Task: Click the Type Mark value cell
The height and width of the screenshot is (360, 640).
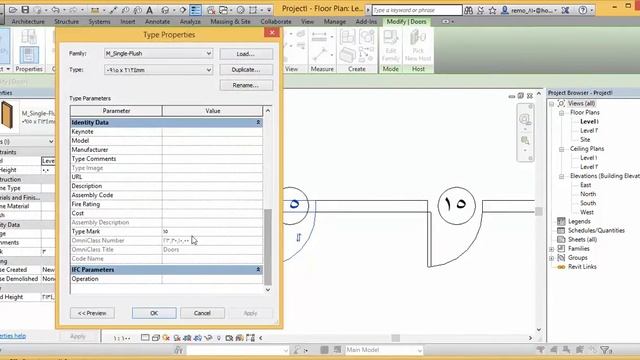Action: pos(212,231)
